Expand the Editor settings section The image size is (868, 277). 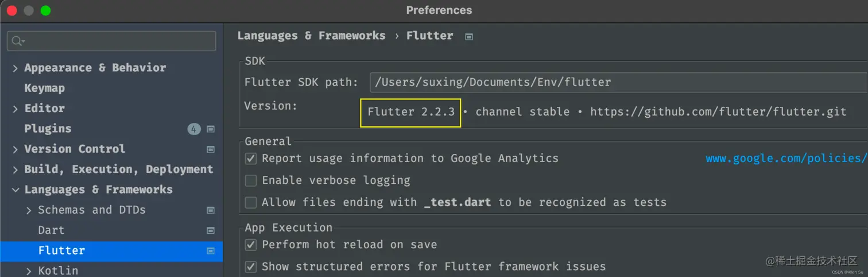tap(15, 109)
